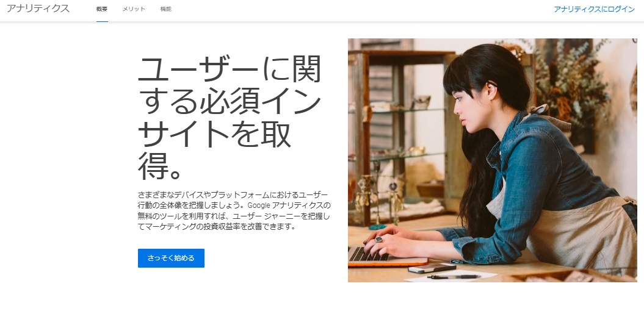Click the ユーザーに関する必須インサイトを取得 headline
This screenshot has width=644, height=328.
[229, 118]
